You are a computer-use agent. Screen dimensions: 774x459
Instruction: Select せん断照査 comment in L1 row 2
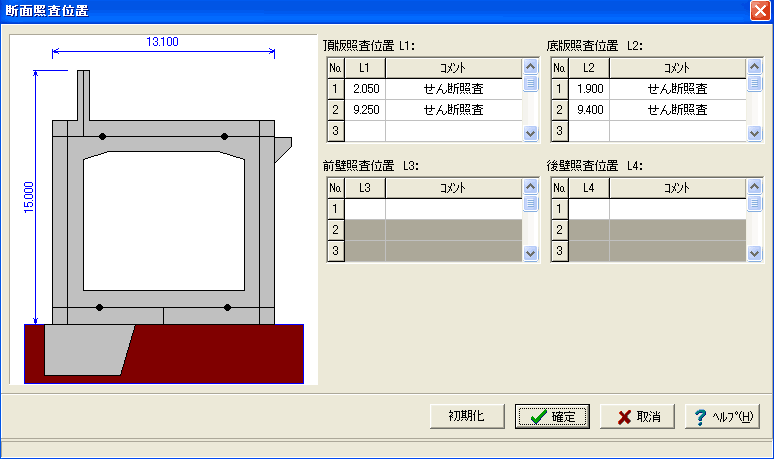[454, 110]
